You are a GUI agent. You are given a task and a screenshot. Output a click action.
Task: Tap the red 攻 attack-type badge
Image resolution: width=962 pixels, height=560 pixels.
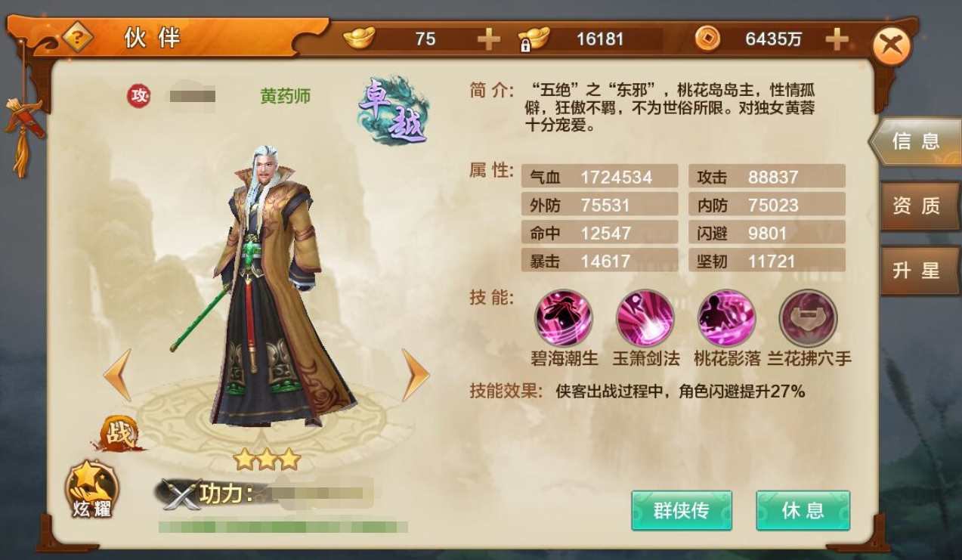(138, 95)
